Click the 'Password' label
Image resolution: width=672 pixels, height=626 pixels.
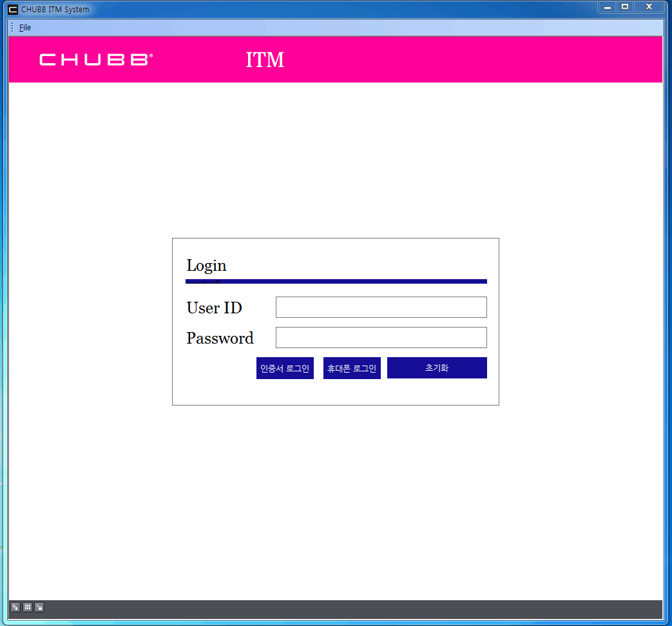(220, 338)
